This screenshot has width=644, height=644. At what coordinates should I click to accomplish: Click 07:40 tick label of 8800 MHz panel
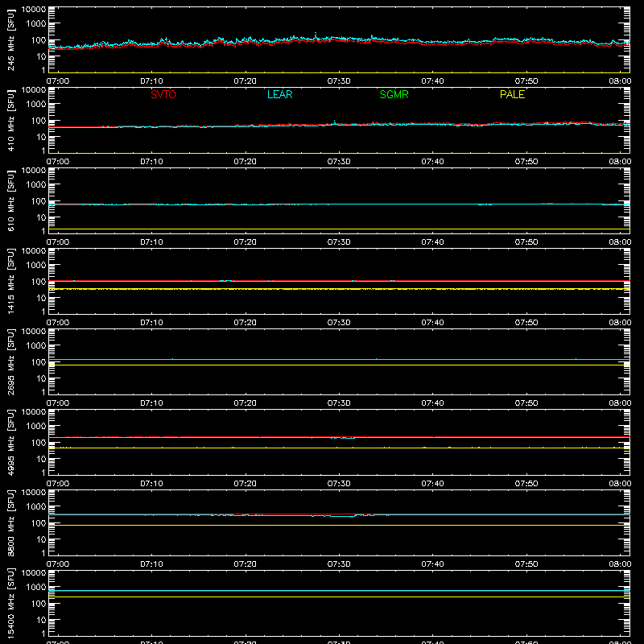[x=432, y=564]
